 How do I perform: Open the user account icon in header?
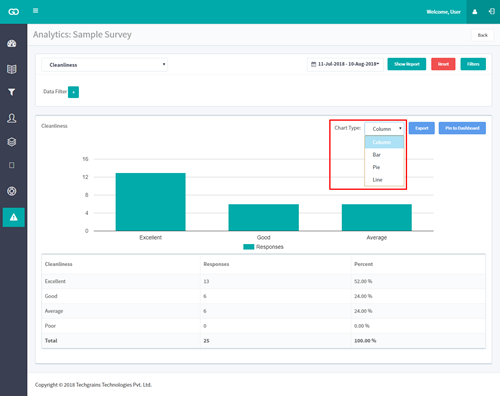(475, 12)
